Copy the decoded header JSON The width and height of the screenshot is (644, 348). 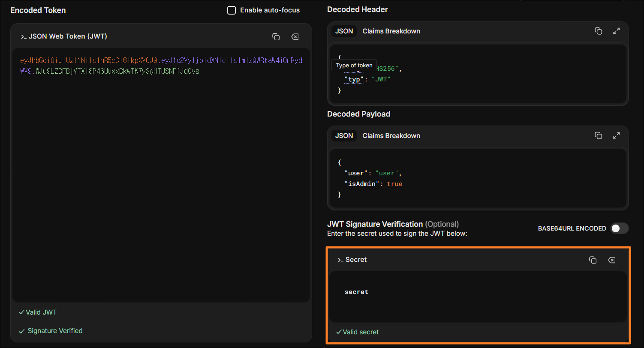[x=598, y=31]
